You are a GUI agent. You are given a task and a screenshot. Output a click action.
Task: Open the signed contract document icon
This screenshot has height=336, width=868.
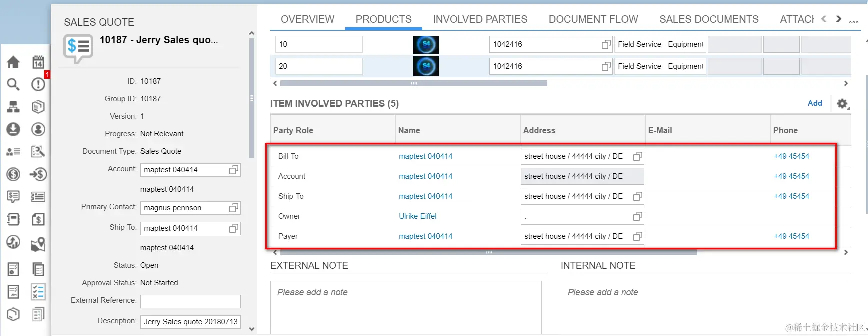click(x=13, y=291)
